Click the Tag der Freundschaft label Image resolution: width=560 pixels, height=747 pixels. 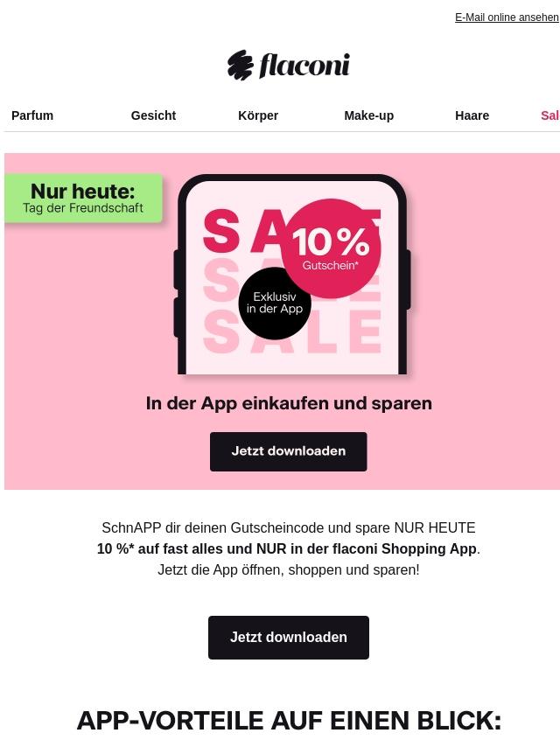[83, 208]
